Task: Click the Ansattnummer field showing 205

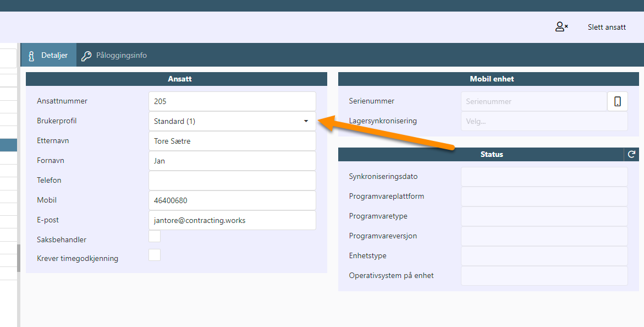Action: coord(232,101)
